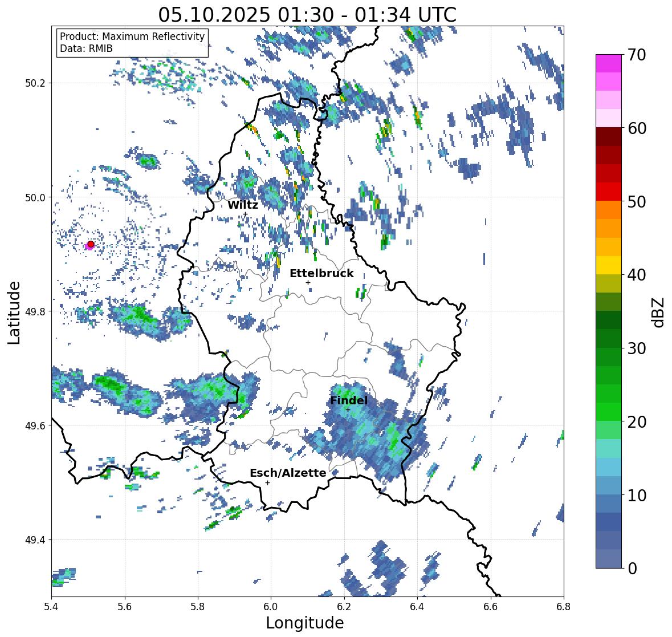Image resolution: width=672 pixels, height=637 pixels.
Task: Click the dBZ colorbar label
Action: tap(659, 312)
